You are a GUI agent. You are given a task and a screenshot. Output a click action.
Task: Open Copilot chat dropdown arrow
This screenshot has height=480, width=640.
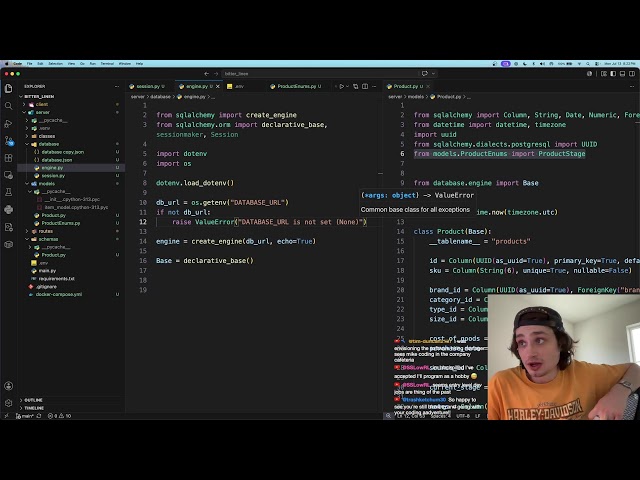point(433,74)
